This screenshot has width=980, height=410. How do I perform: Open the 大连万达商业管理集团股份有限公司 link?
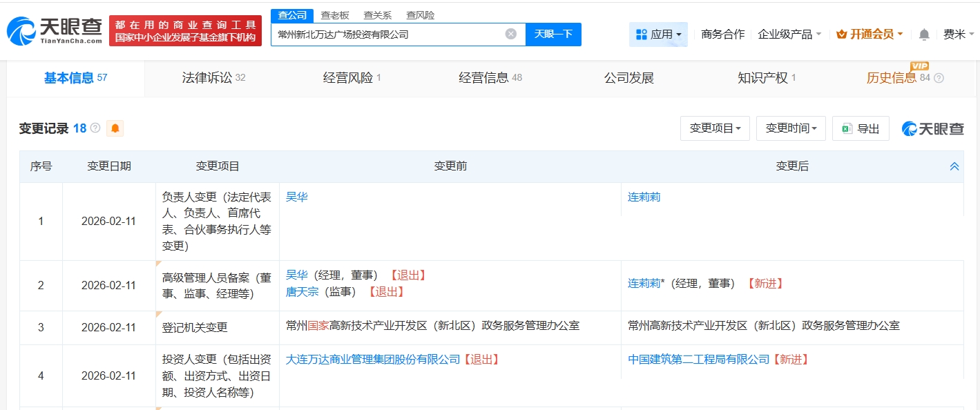pos(373,360)
